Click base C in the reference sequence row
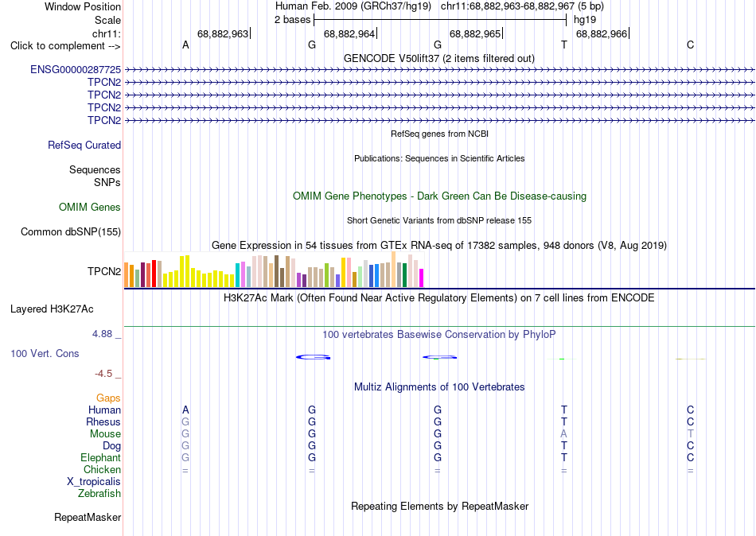Image resolution: width=756 pixels, height=536 pixels. (691, 45)
